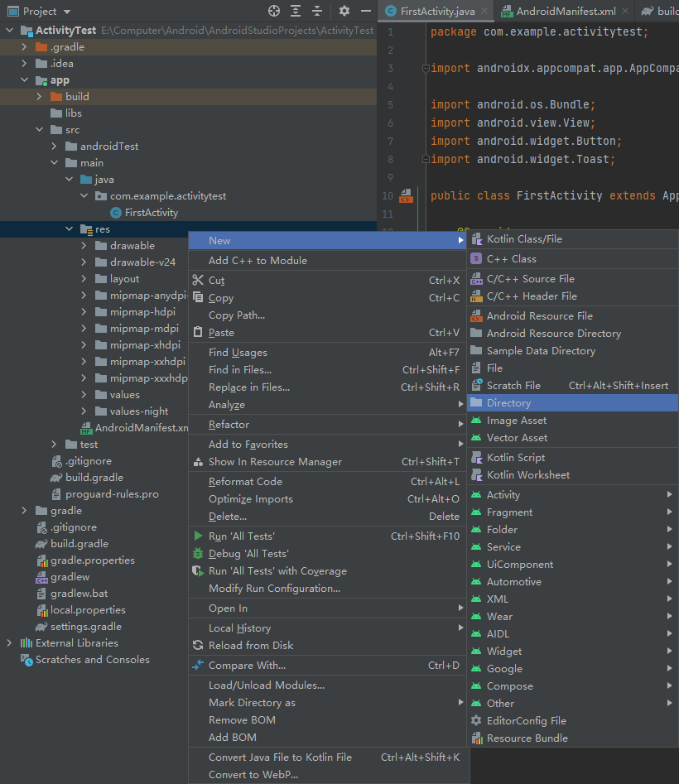Open the Activity submenu

click(572, 495)
